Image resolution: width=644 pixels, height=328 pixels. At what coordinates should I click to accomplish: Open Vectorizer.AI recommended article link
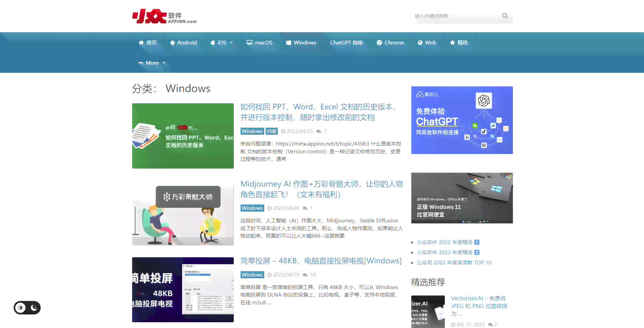[479, 306]
